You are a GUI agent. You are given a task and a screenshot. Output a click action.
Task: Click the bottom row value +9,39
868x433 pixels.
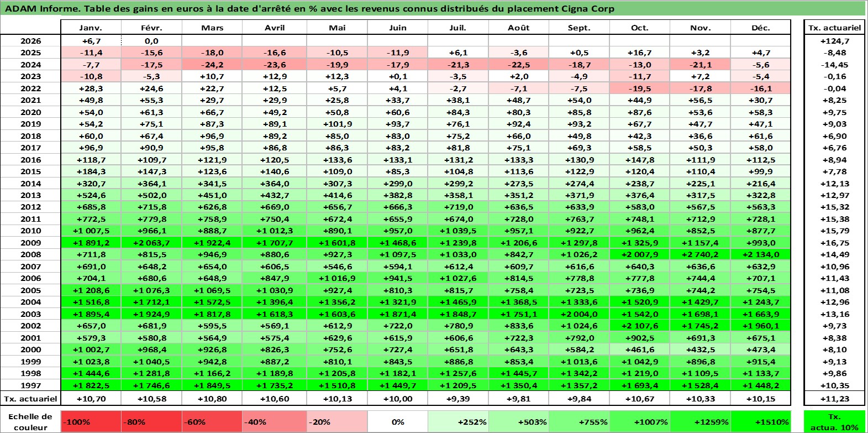point(458,399)
